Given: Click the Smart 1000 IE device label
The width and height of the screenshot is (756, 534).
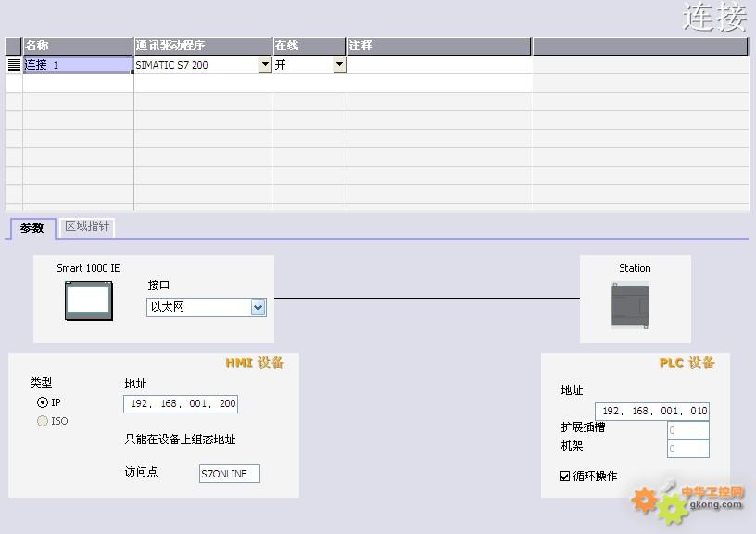Looking at the screenshot, I should click(x=88, y=268).
